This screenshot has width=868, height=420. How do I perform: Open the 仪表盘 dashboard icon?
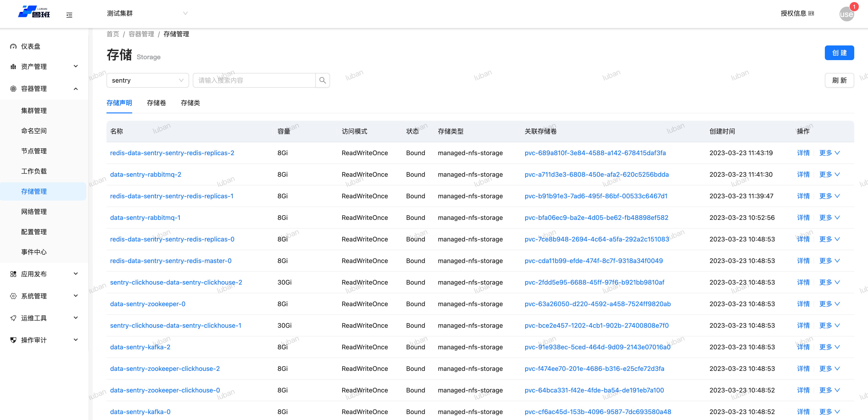14,47
